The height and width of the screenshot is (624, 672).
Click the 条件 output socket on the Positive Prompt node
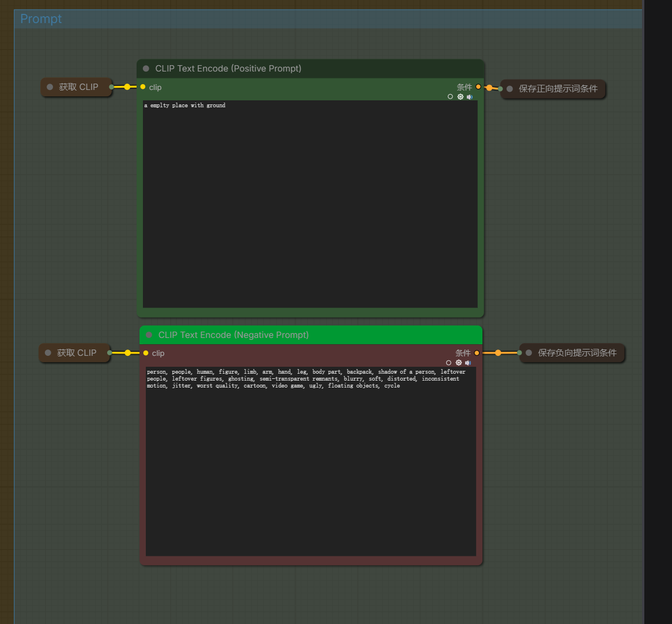click(x=478, y=87)
